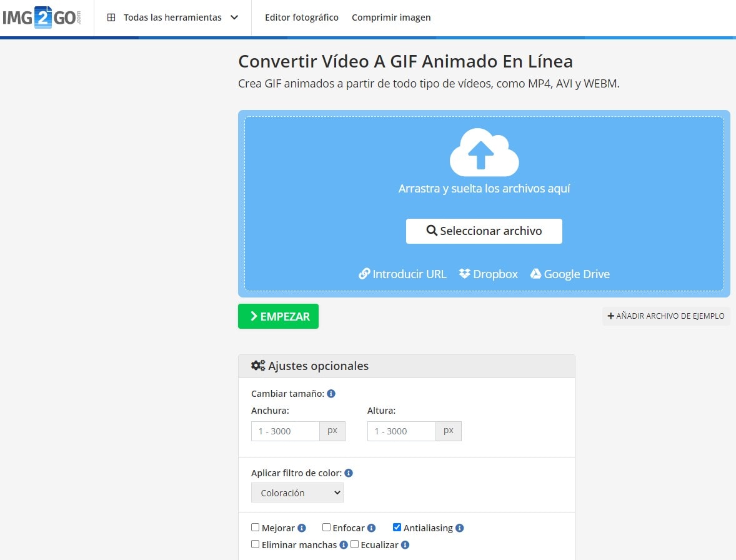Click the plus icon on Añadir archivo
736x560 pixels.
click(x=610, y=316)
